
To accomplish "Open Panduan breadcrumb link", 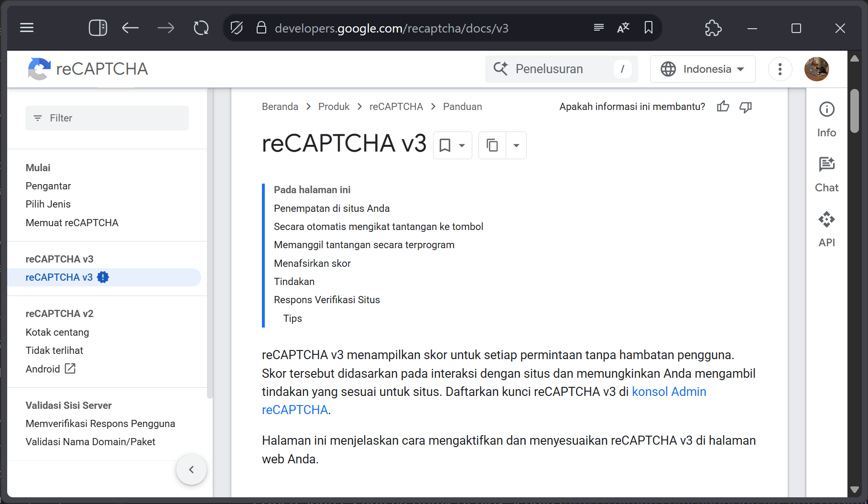I will (x=463, y=107).
